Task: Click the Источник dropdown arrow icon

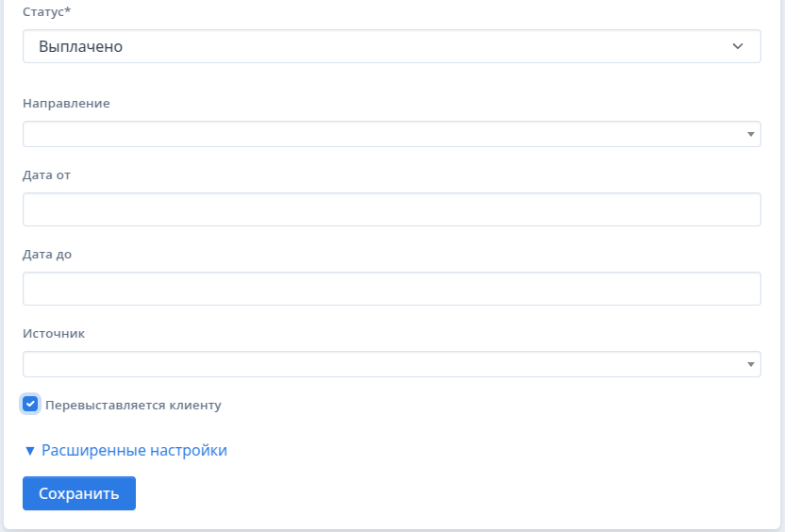Action: click(x=750, y=364)
